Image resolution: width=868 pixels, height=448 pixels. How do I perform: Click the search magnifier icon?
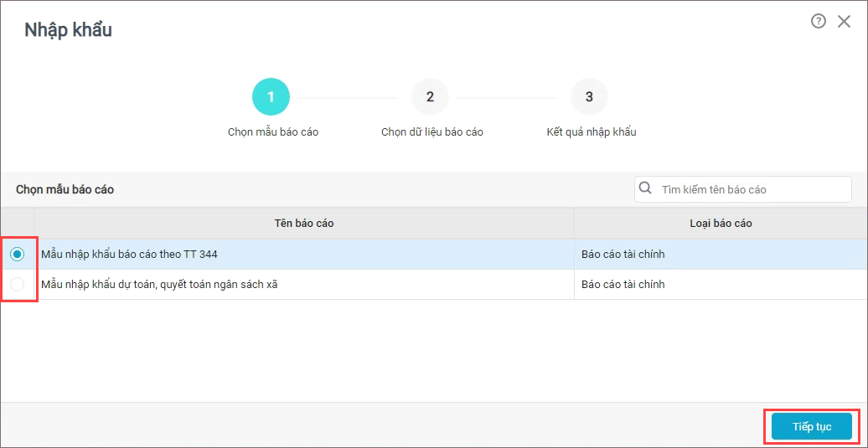point(645,188)
